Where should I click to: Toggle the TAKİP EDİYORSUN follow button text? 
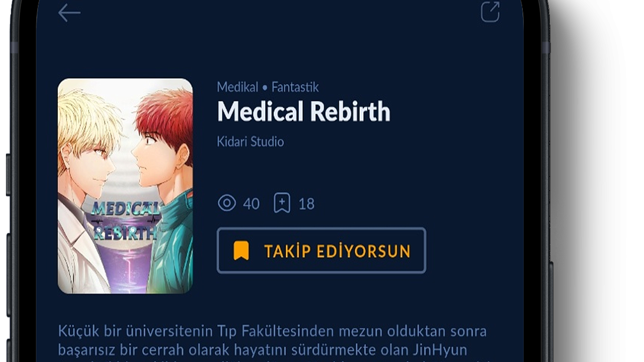tap(337, 251)
